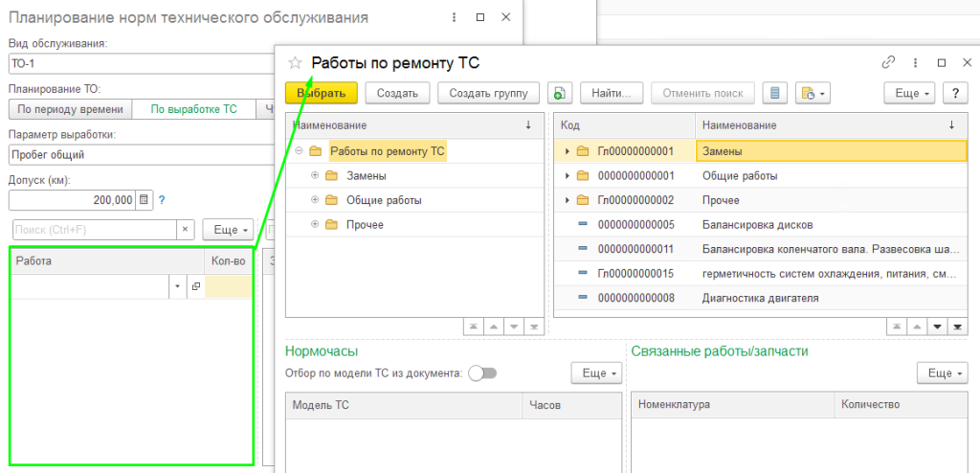Select the герметичность систем охлаждения row
This screenshot has height=473, width=980.
click(x=761, y=274)
